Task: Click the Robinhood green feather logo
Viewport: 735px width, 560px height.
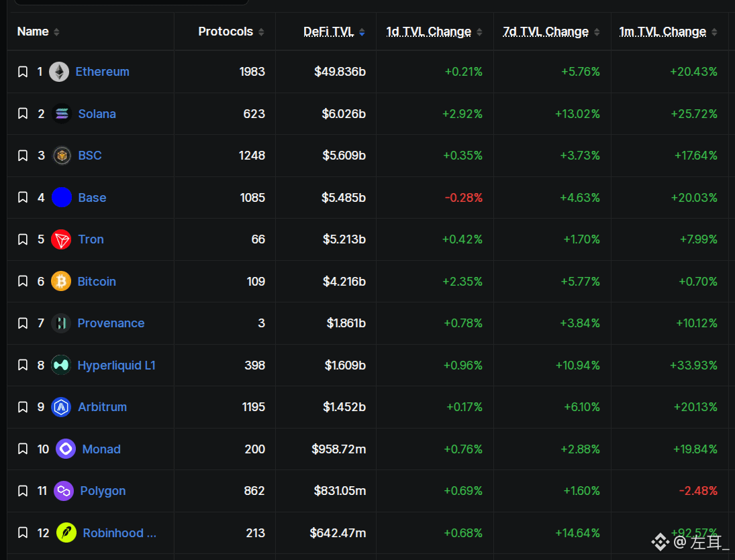Action: coord(66,533)
